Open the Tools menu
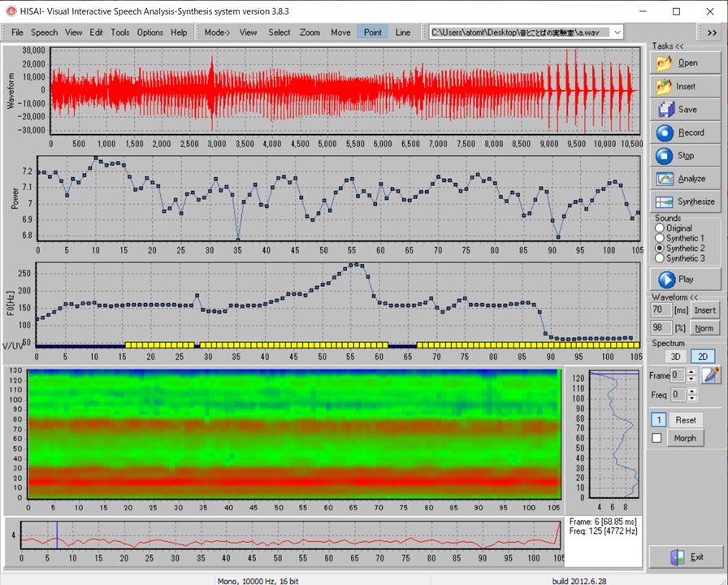This screenshot has height=585, width=728. pyautogui.click(x=119, y=32)
